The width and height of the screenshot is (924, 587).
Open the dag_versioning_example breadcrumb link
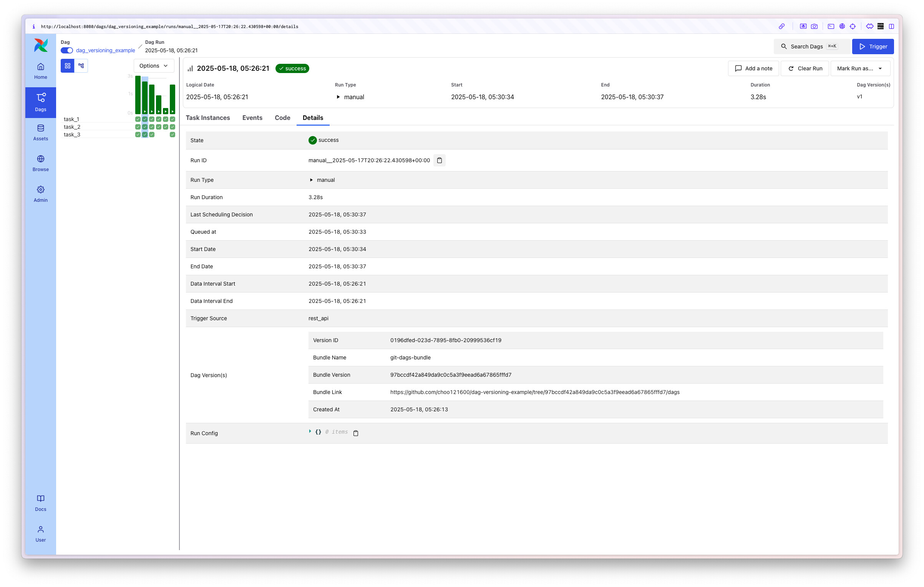coord(106,50)
